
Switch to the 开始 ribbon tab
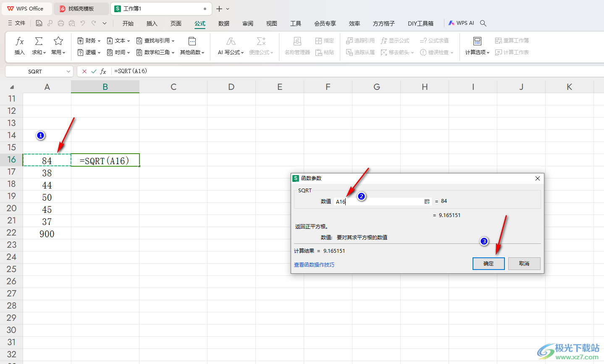(128, 24)
